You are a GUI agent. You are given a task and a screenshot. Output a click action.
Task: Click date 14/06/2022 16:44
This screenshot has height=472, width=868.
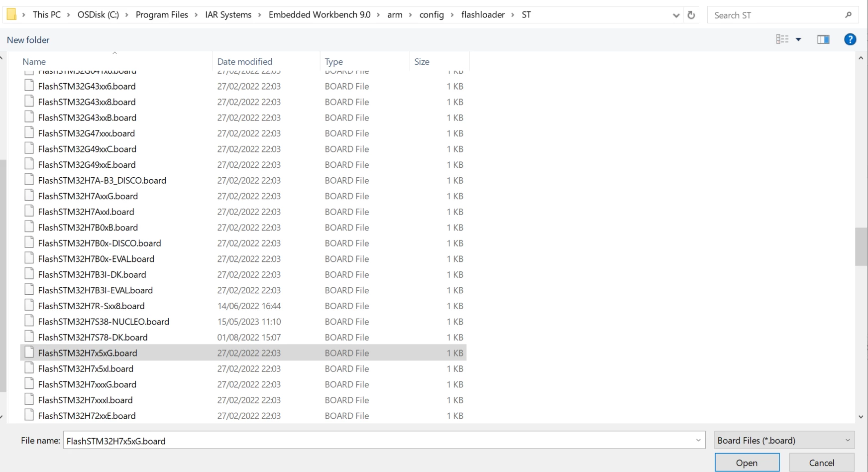(x=249, y=306)
